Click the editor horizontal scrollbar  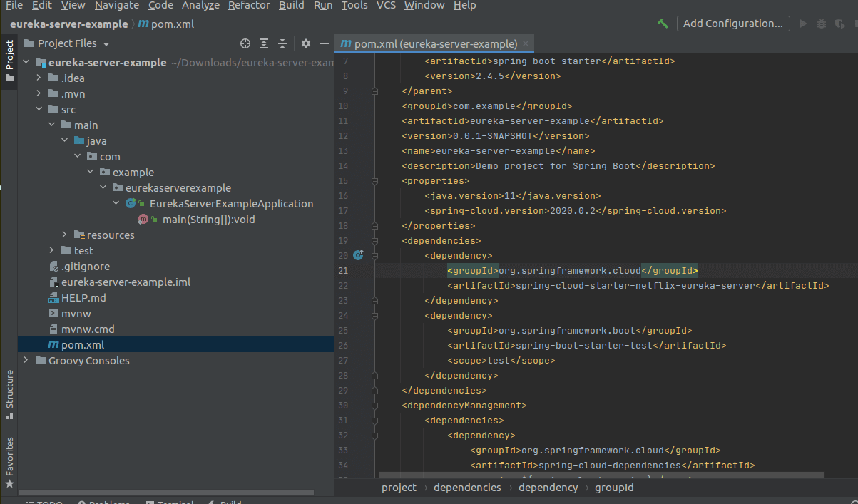click(601, 474)
